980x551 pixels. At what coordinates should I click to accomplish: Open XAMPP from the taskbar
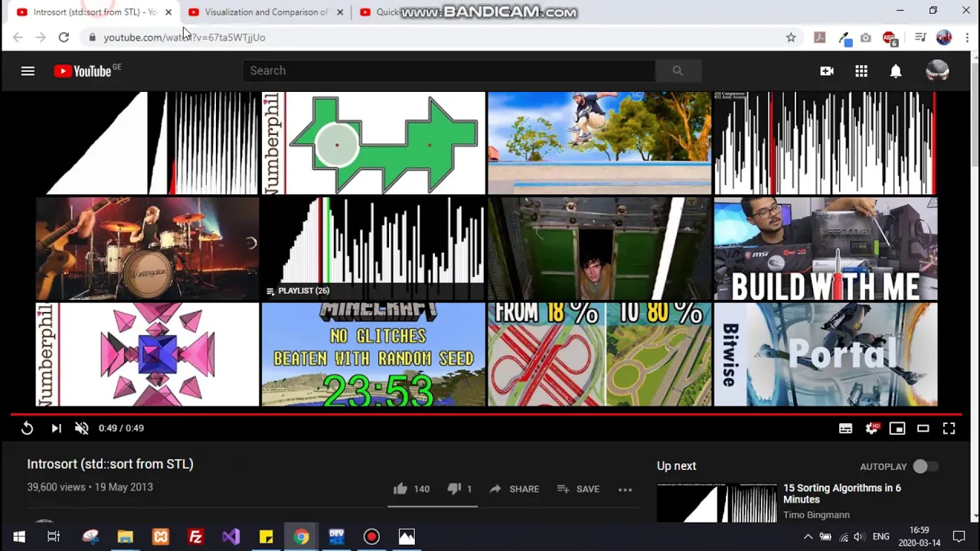pyautogui.click(x=161, y=537)
